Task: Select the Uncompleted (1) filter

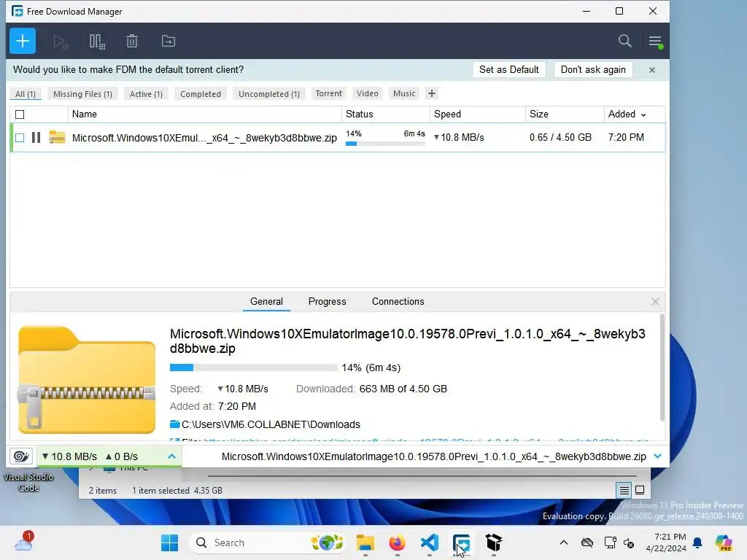Action: (x=269, y=94)
